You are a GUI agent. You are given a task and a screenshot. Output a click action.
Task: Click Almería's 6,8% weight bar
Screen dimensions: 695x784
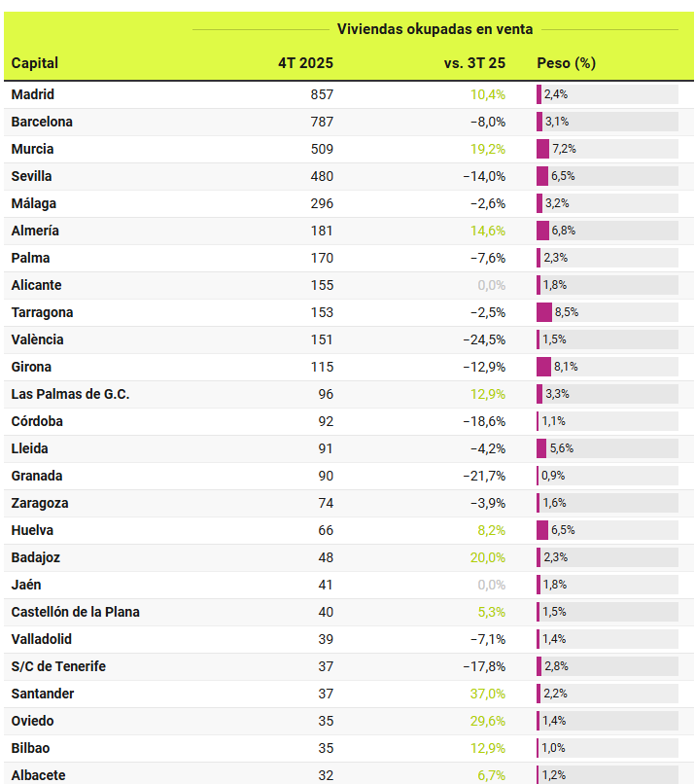(x=542, y=231)
